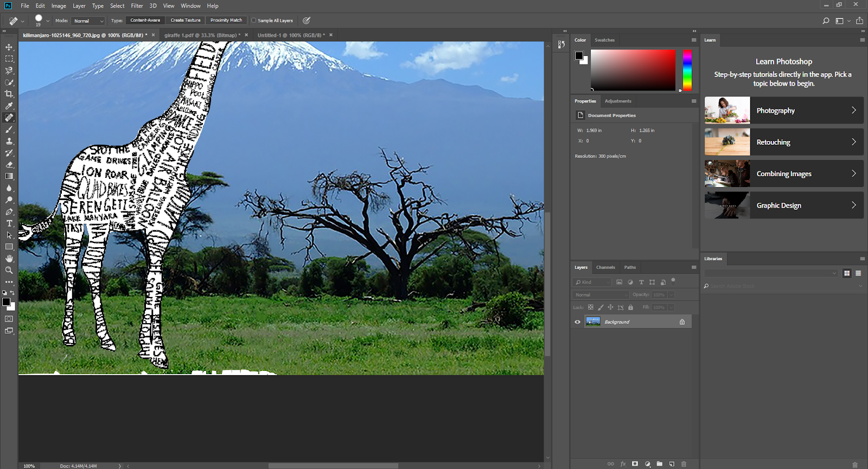Image resolution: width=868 pixels, height=469 pixels.
Task: Open the tool preset picker arrow
Action: [23, 21]
